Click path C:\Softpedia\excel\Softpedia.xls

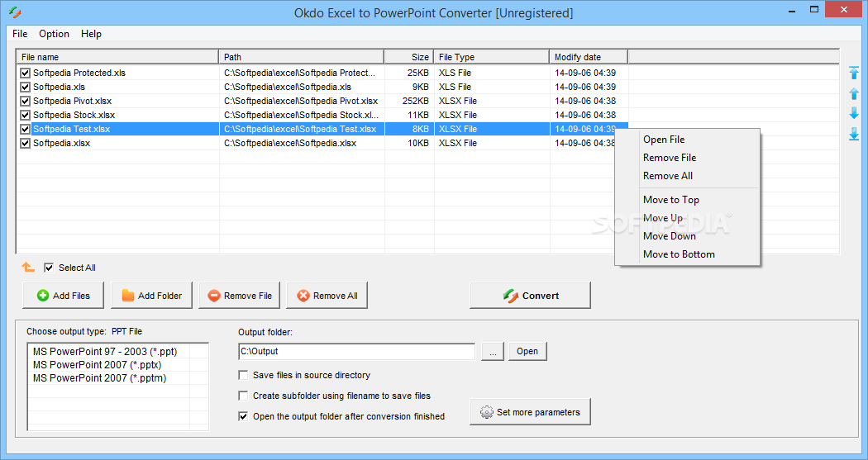coord(288,87)
